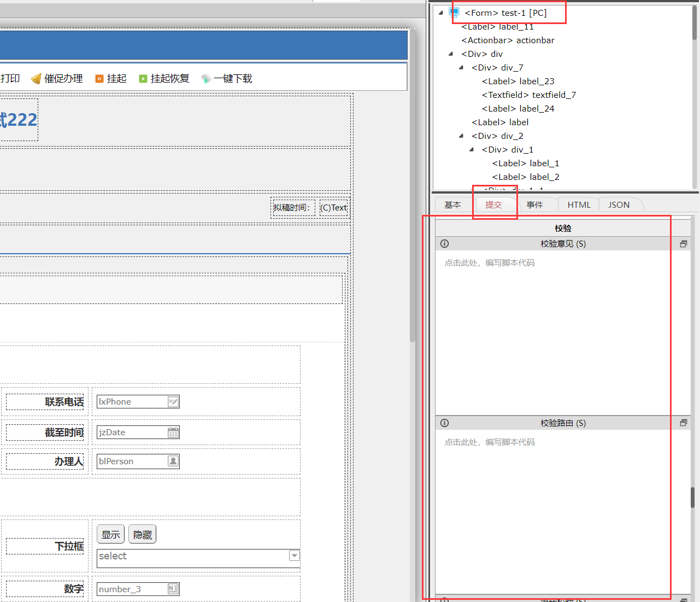Click the 校验路由 (S) section header

click(x=563, y=423)
